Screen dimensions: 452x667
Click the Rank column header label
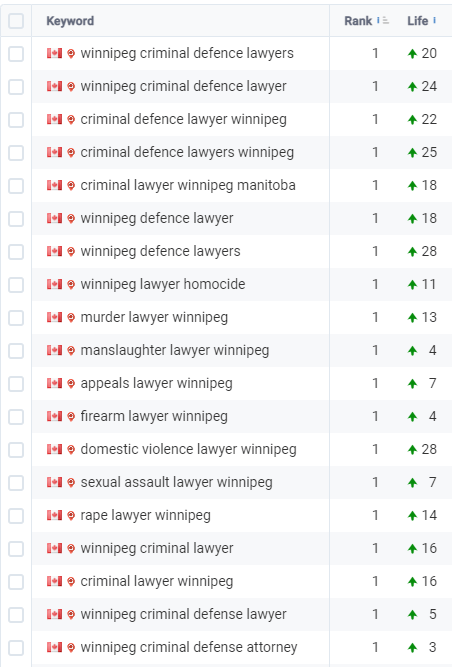tap(358, 21)
